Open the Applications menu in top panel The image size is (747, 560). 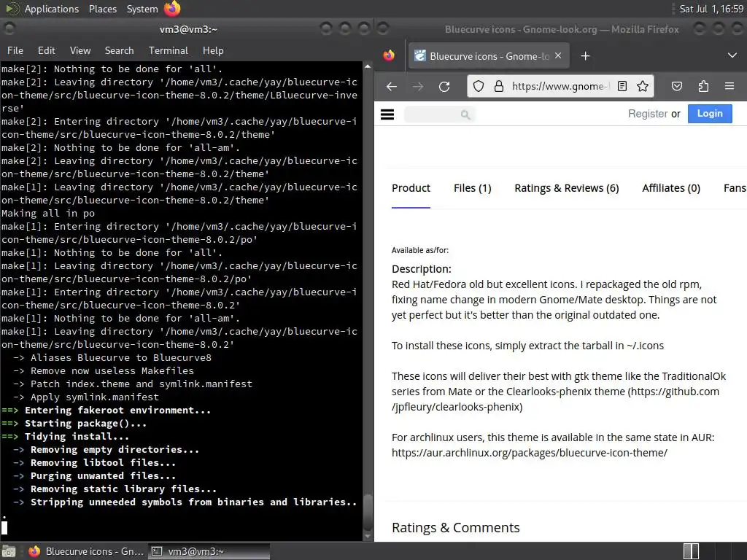click(x=52, y=9)
